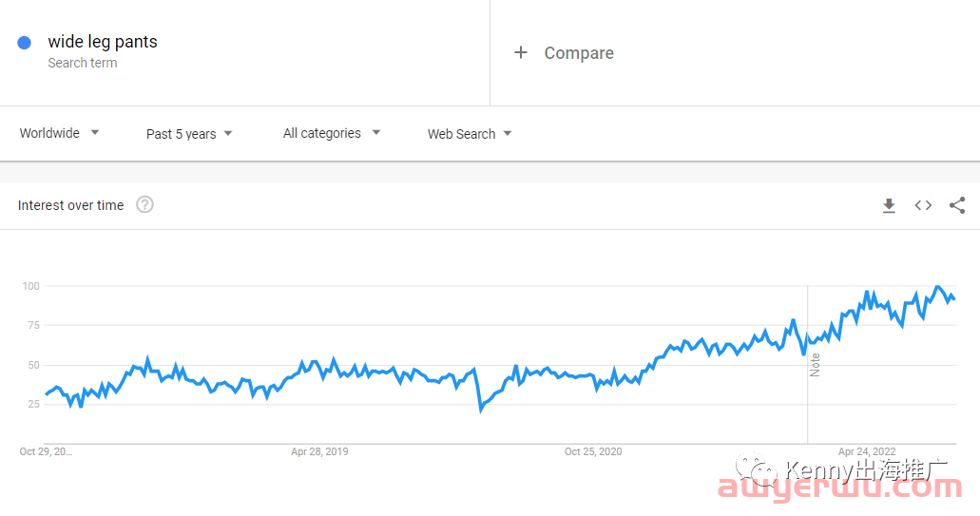This screenshot has width=980, height=516.
Task: Click the Search term subtitle text
Action: 83,63
